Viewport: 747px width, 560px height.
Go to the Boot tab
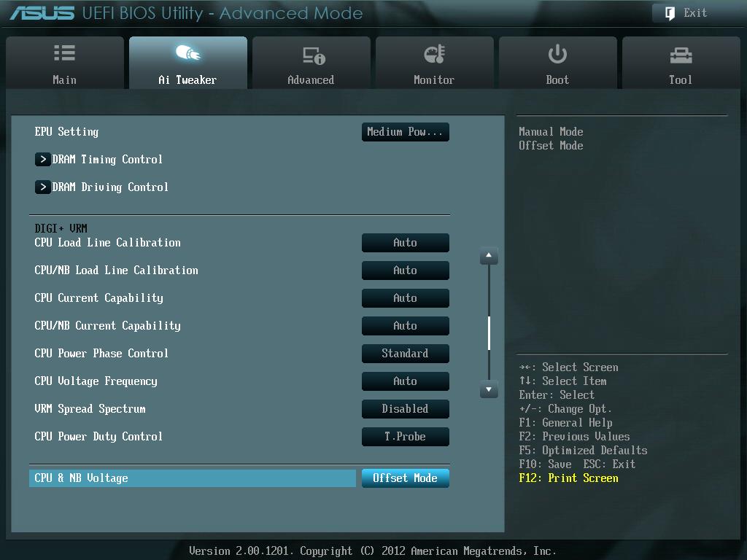[x=558, y=63]
